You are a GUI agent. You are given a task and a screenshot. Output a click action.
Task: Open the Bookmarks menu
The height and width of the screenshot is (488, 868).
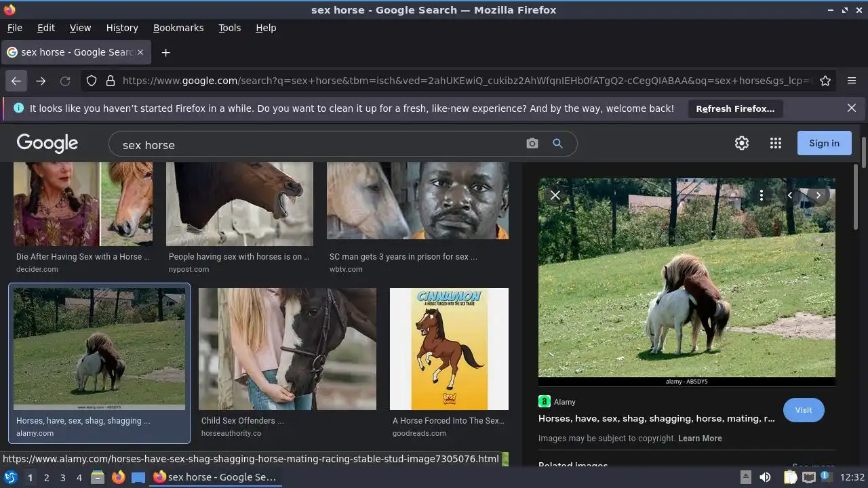click(x=178, y=28)
